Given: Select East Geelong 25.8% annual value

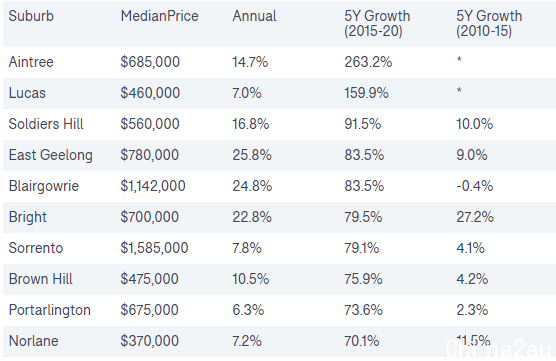Looking at the screenshot, I should click(x=252, y=155).
